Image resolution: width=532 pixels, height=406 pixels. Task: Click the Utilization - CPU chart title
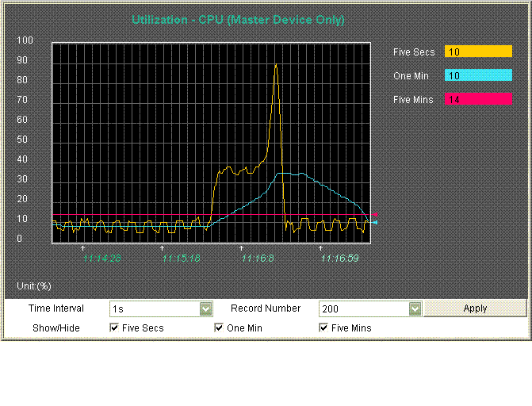point(238,20)
